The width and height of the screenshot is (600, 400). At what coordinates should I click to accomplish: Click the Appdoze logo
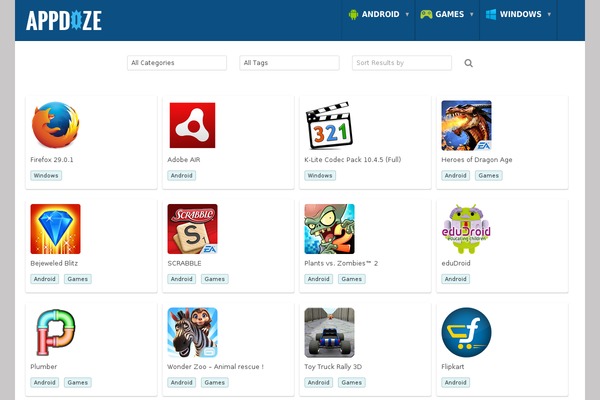click(64, 21)
